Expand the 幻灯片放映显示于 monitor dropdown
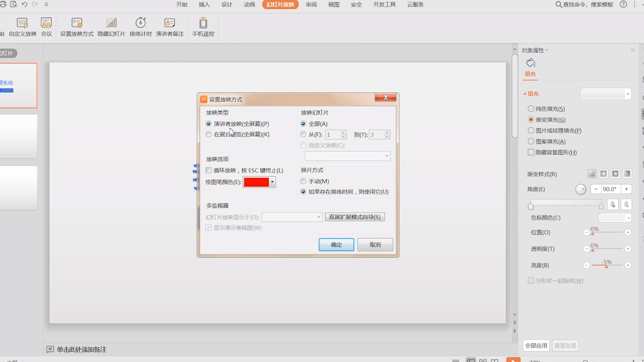644x362 pixels. pos(319,217)
